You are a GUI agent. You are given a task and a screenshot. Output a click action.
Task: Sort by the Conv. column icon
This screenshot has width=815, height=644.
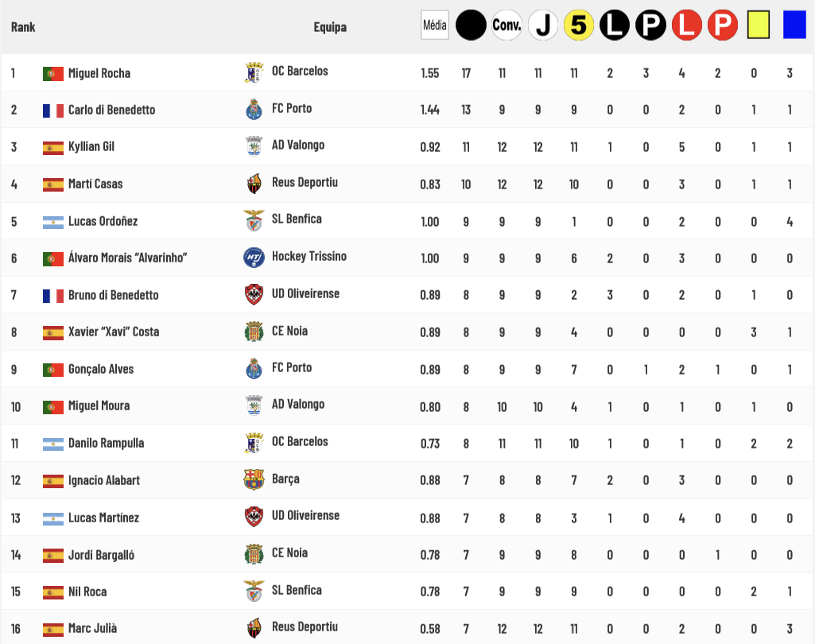[x=506, y=25]
